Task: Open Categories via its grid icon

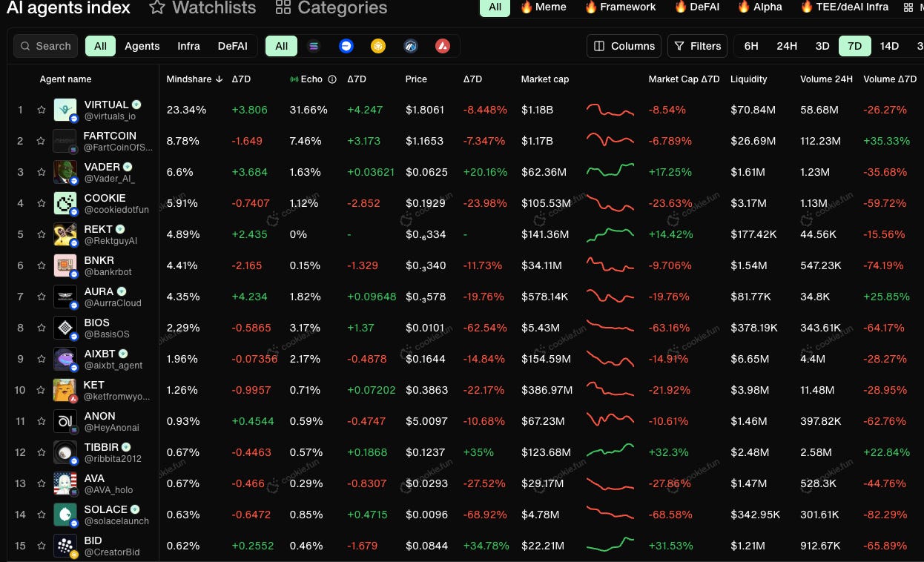Action: [283, 8]
